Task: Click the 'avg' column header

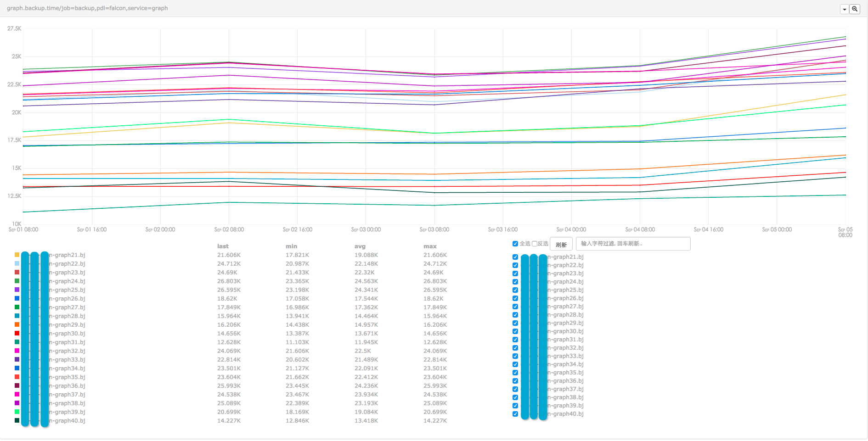Action: 360,246
